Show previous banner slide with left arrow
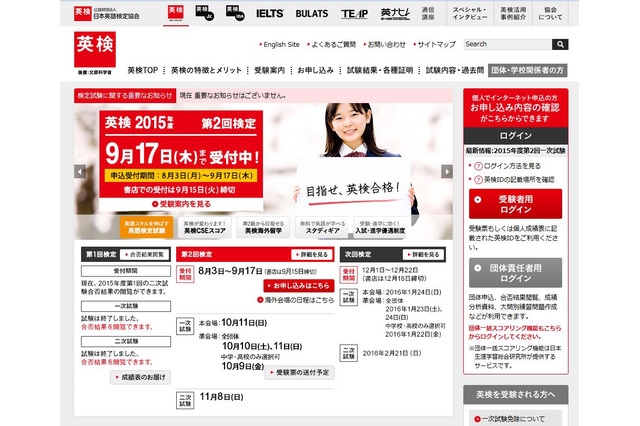This screenshot has height=426, width=640. pyautogui.click(x=80, y=171)
